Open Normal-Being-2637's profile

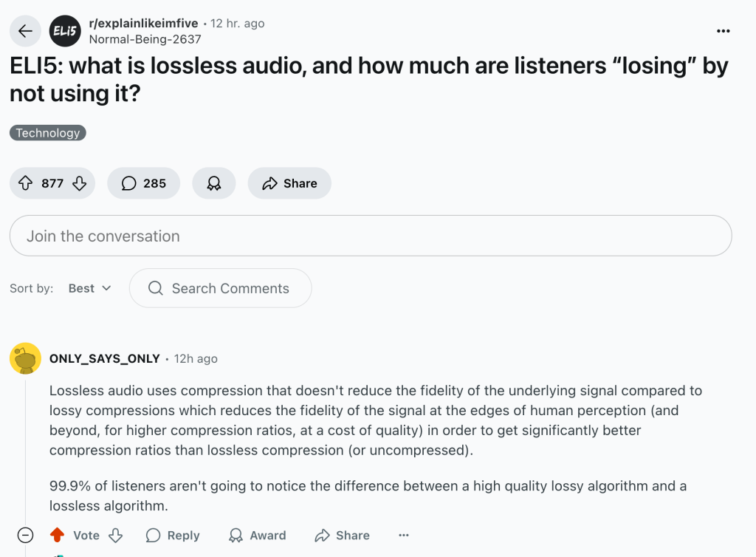[x=145, y=40]
